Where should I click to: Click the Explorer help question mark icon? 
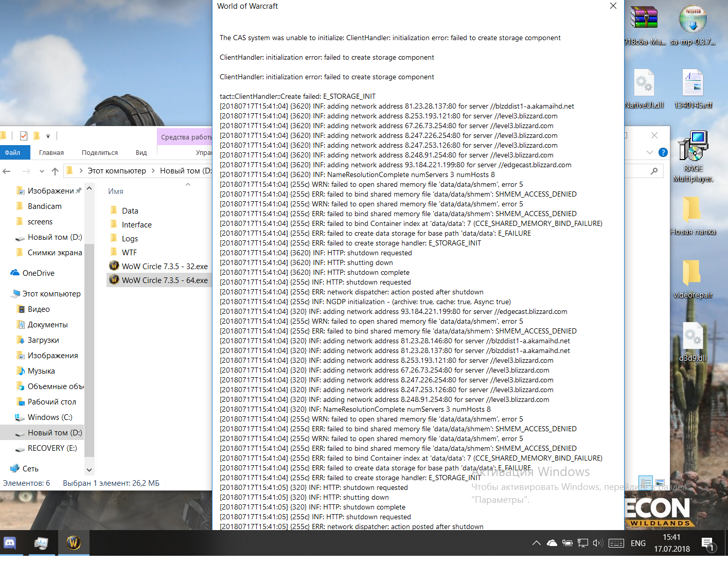pos(663,152)
